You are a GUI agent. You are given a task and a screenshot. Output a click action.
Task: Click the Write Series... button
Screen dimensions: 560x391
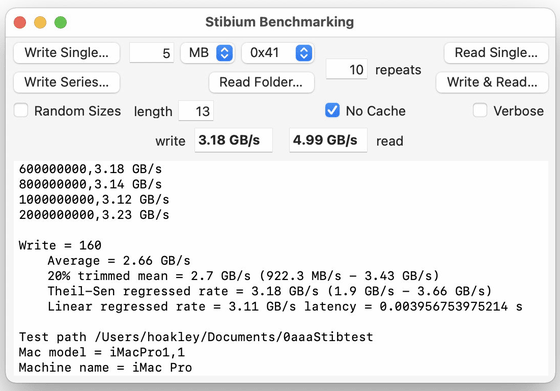pos(66,82)
